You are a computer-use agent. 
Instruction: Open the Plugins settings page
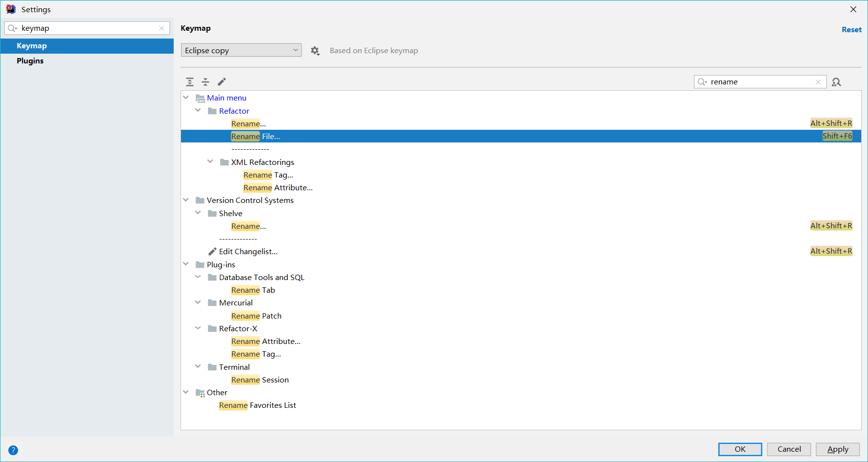(30, 60)
